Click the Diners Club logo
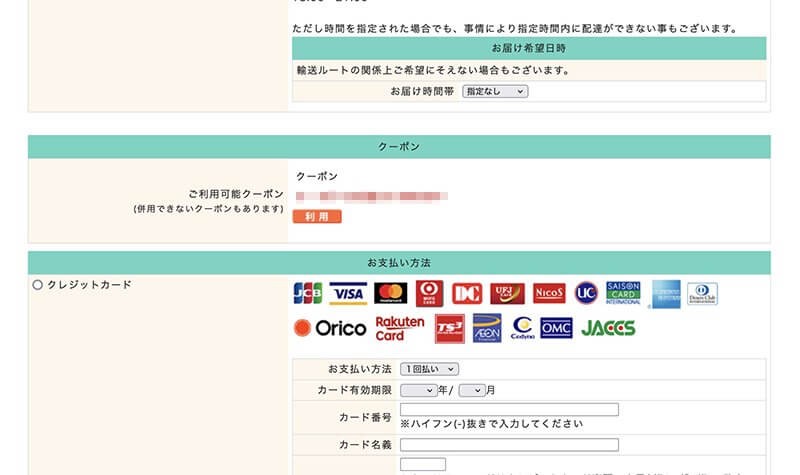The image size is (800, 475). pos(702,293)
